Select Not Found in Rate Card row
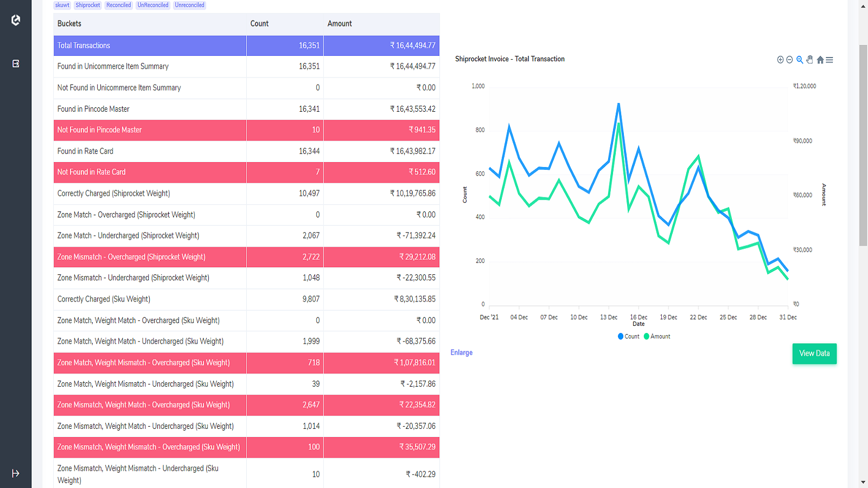This screenshot has height=488, width=868. click(x=246, y=172)
